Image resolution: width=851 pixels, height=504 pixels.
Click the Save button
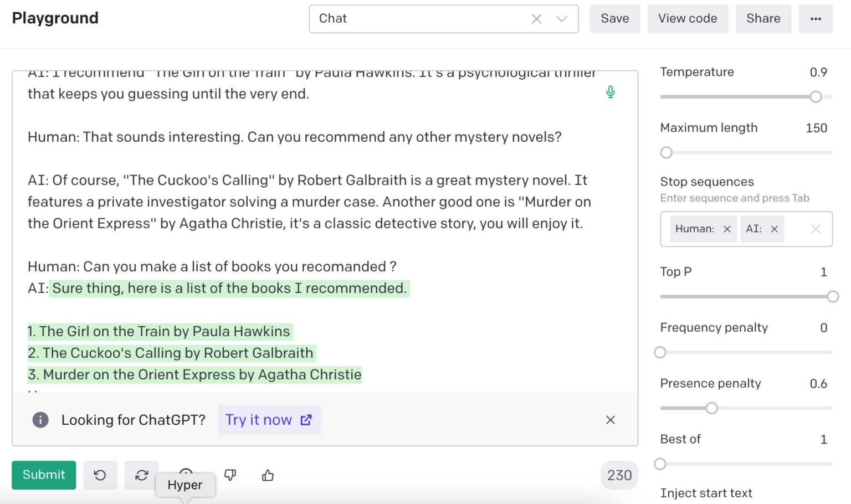614,18
